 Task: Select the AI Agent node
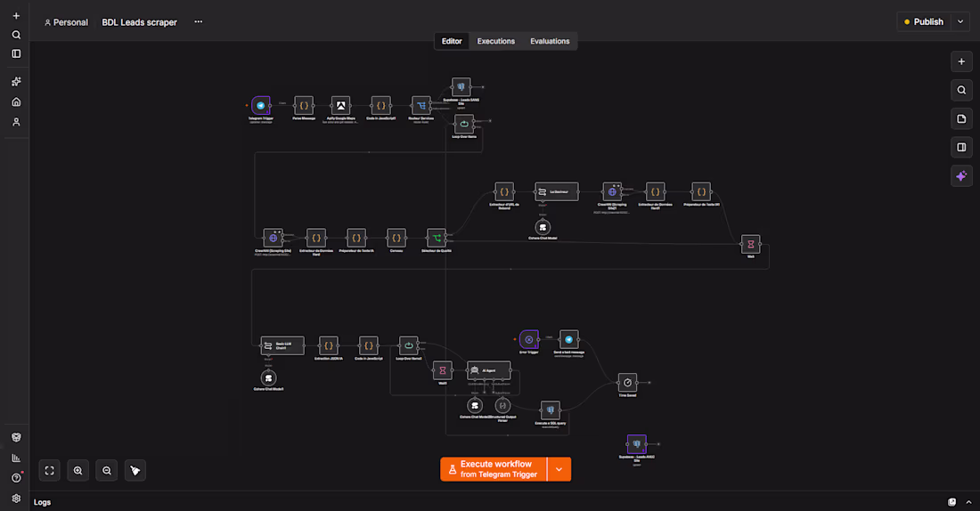[x=489, y=370]
